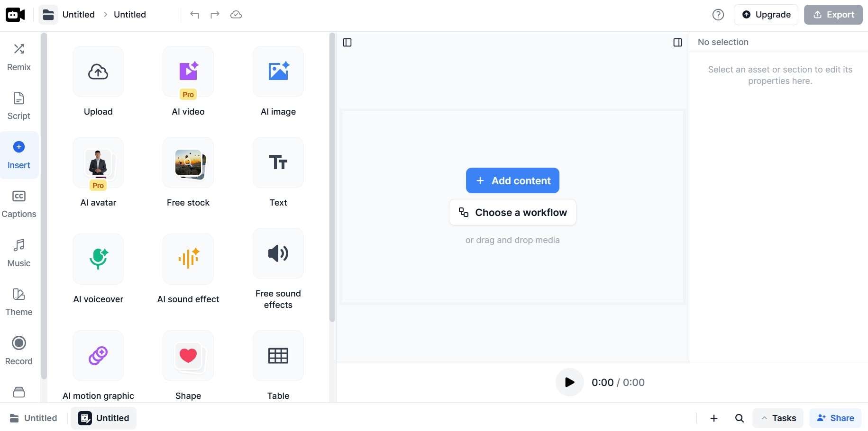
Task: Open the Remix sidebar tool
Action: pyautogui.click(x=19, y=57)
